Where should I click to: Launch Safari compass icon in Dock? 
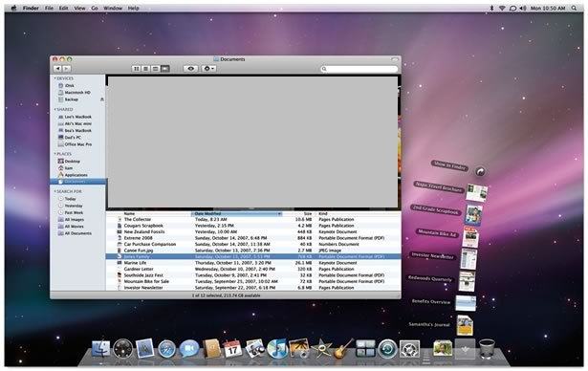tap(167, 349)
